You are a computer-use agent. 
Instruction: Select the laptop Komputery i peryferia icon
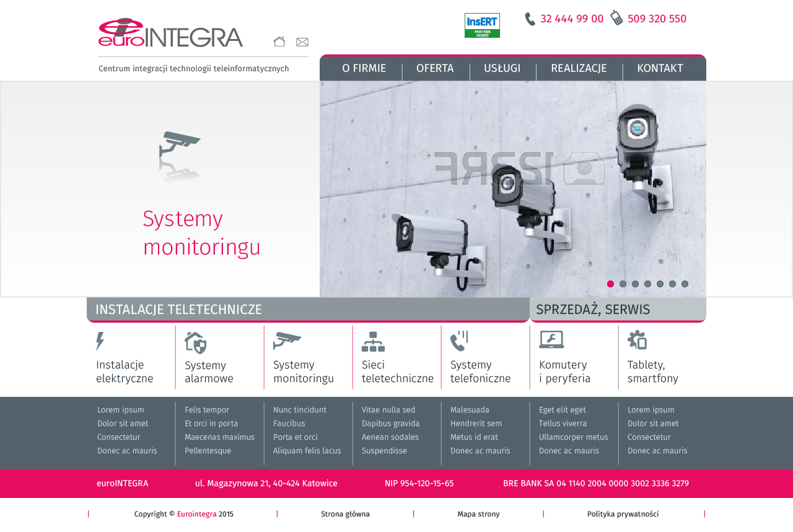click(x=551, y=340)
